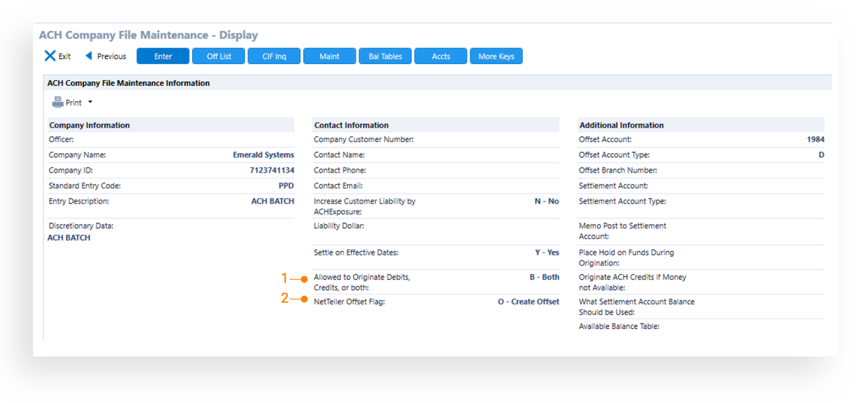
Task: Click the blue X Exit icon
Action: click(50, 56)
